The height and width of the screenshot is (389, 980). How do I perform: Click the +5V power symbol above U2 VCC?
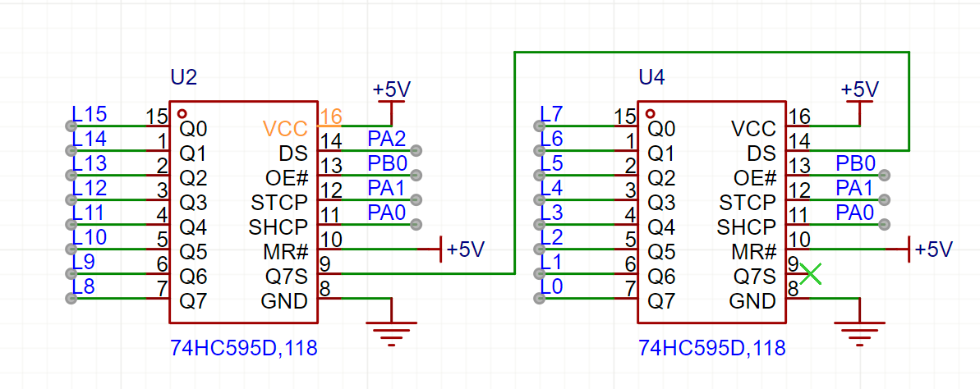pos(391,90)
